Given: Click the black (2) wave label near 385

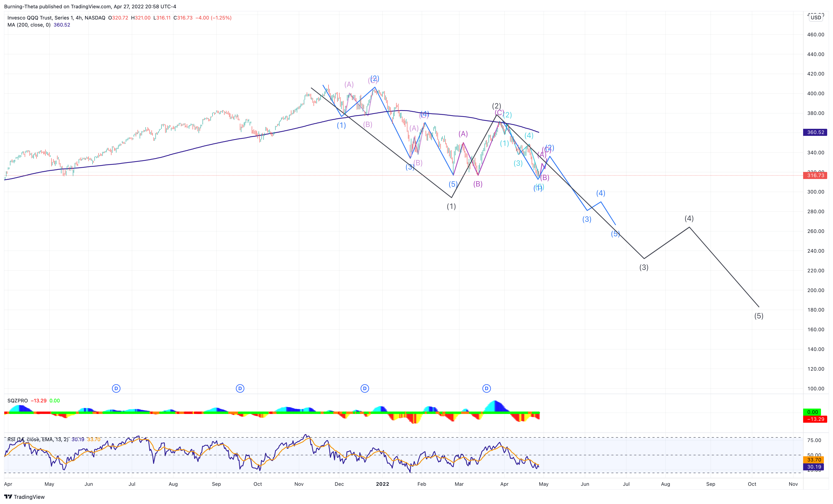Looking at the screenshot, I should coord(496,106).
